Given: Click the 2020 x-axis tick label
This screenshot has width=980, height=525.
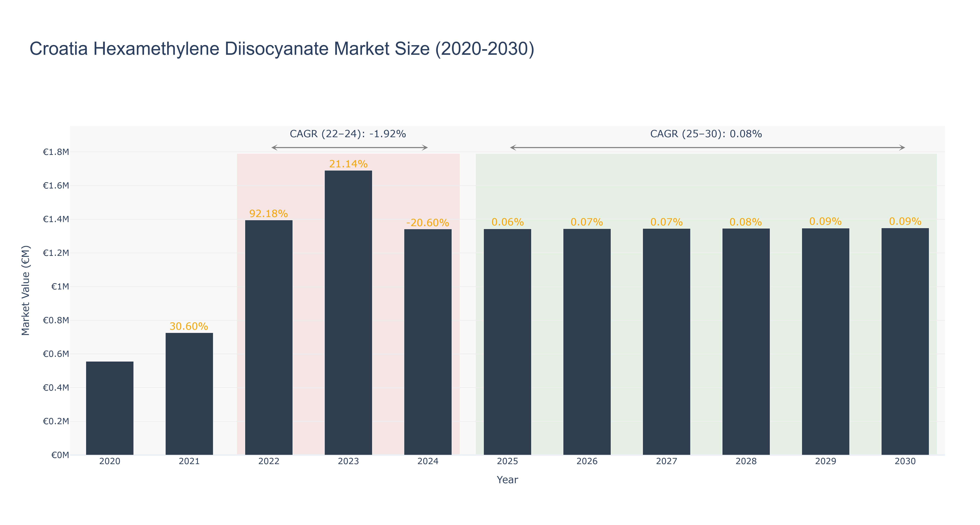Looking at the screenshot, I should 110,461.
